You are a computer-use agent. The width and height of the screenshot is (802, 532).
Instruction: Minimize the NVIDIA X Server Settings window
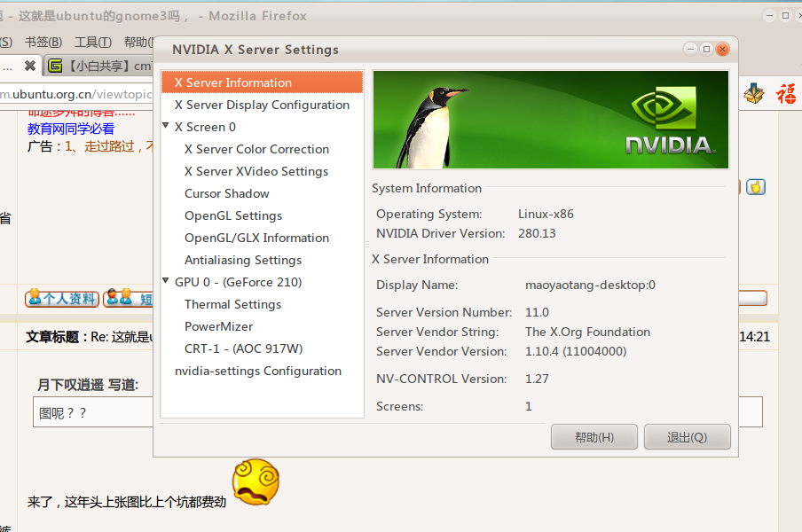coord(690,49)
